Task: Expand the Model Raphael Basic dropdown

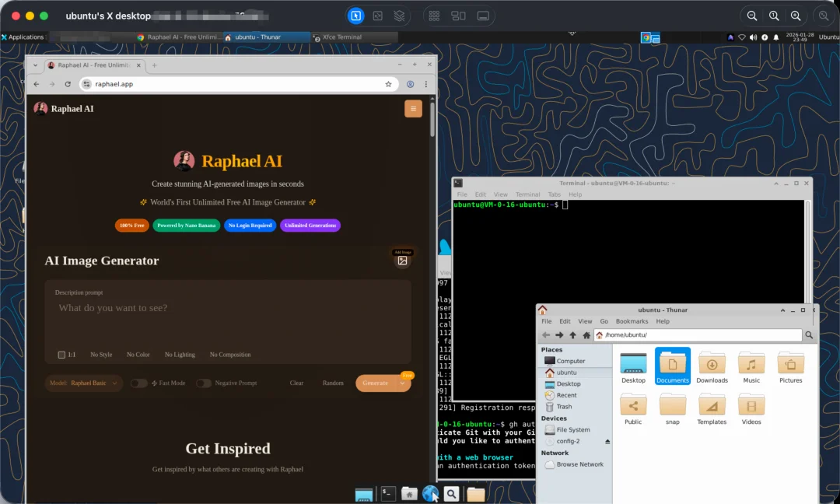Action: point(83,383)
